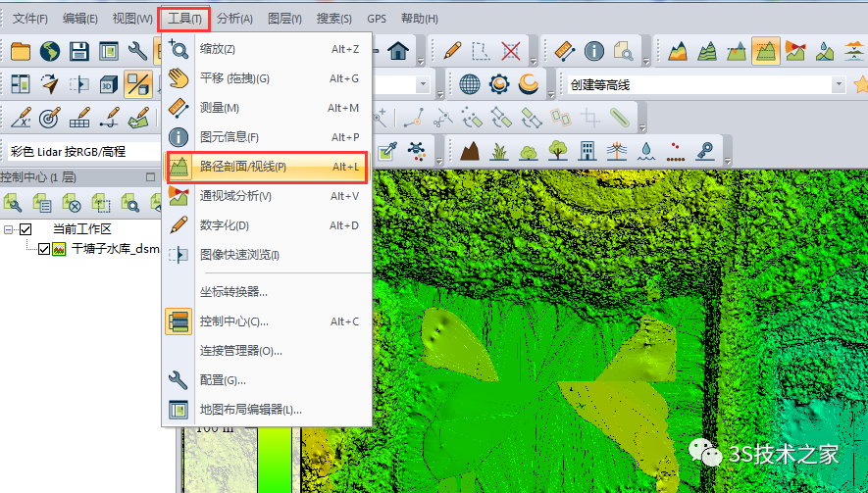Click the eyedropper pick color icon
The image size is (868, 493).
pos(387,151)
